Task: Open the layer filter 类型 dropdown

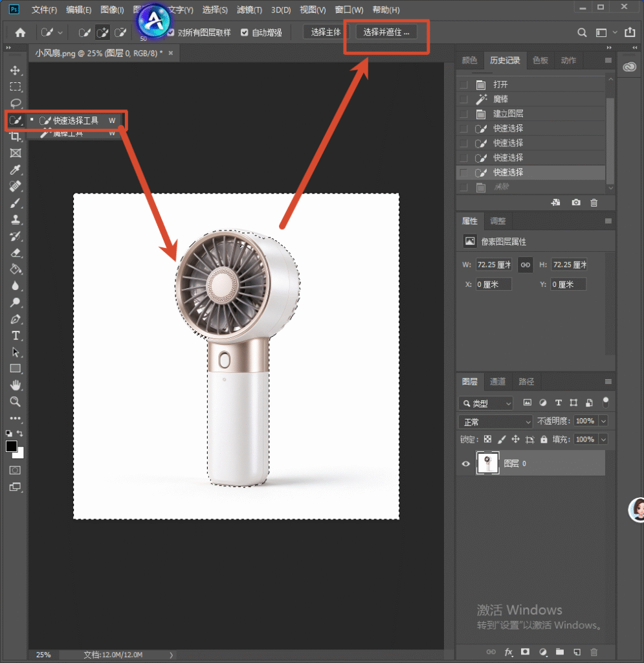Action: pyautogui.click(x=485, y=403)
